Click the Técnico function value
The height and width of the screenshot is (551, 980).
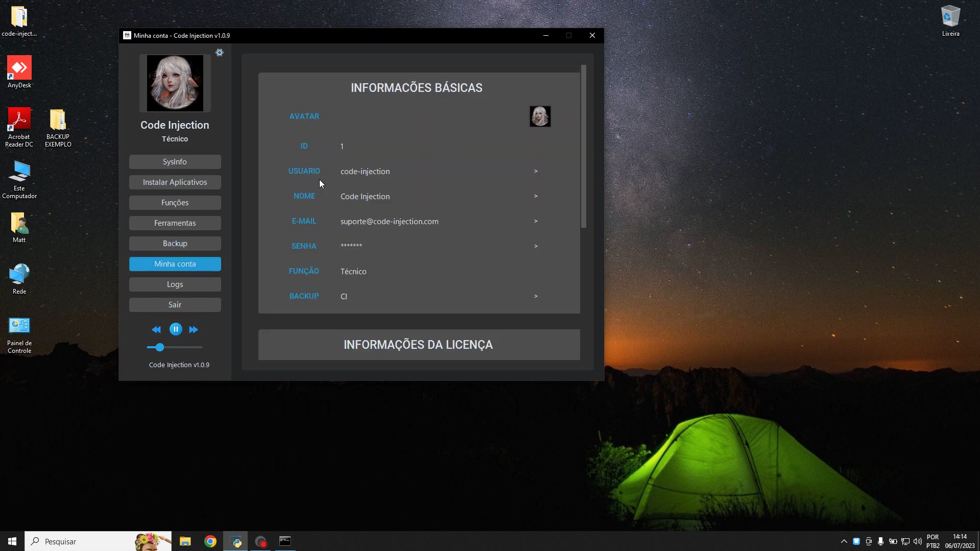click(x=353, y=272)
